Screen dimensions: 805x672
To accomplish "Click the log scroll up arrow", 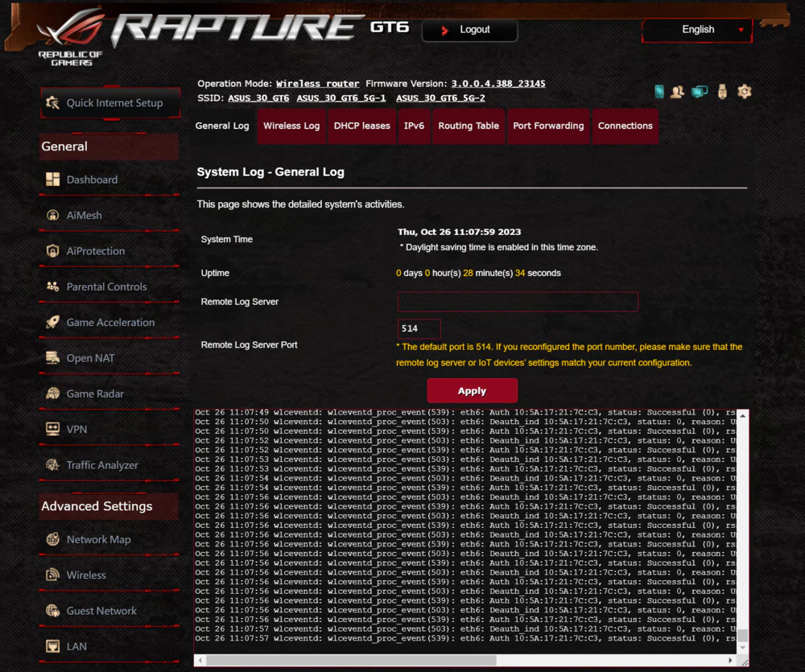I will (x=742, y=415).
